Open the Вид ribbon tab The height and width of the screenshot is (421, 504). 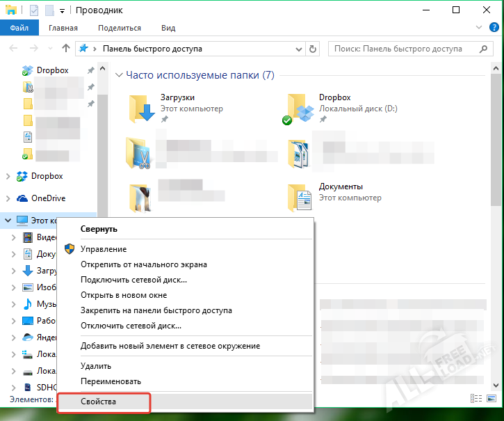(168, 28)
